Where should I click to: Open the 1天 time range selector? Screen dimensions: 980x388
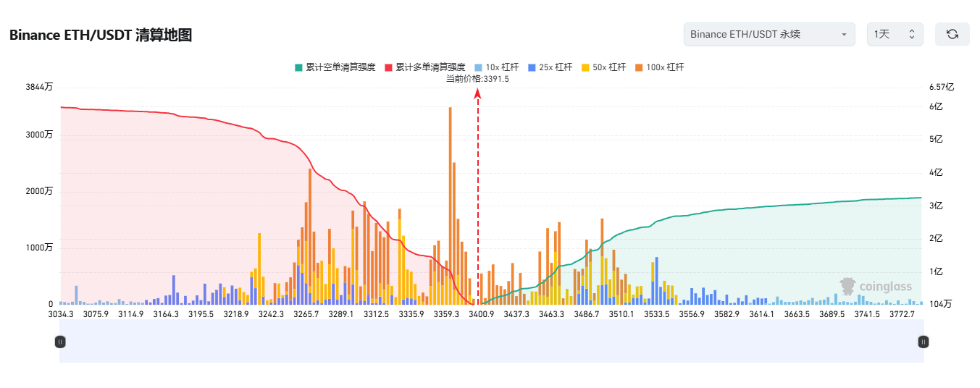(895, 34)
